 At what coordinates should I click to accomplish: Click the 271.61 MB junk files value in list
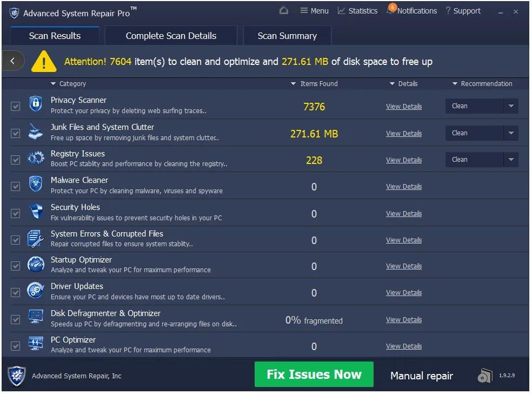tap(314, 134)
